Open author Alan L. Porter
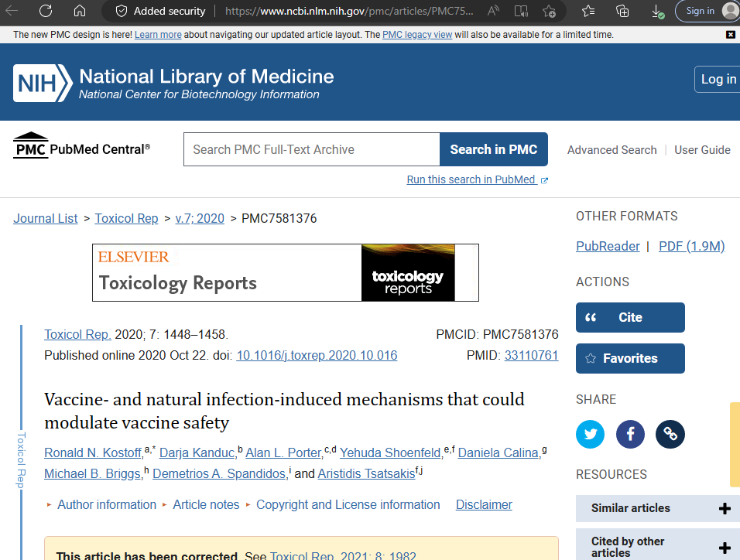Viewport: 740px width, 560px height. tap(283, 453)
